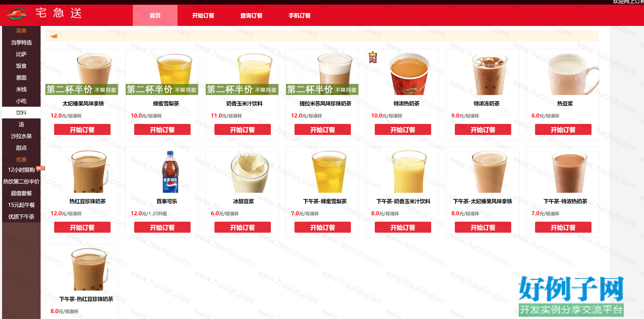Open the 开始订餐 navigation tab
The image size is (644, 319).
point(203,16)
